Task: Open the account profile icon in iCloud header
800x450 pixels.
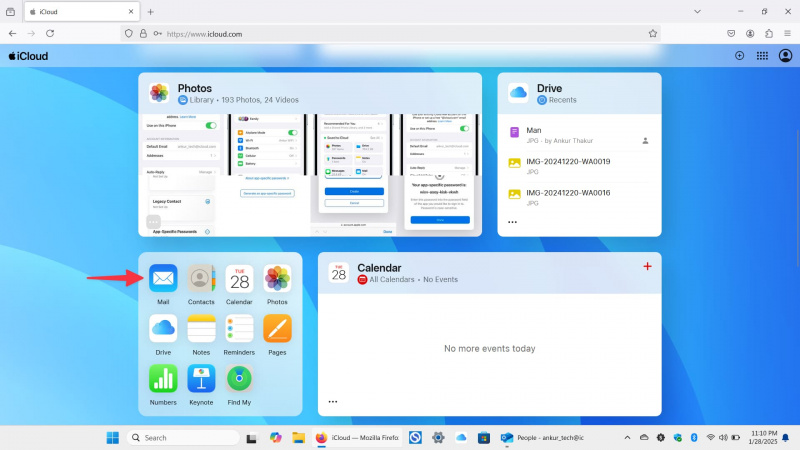Action: click(785, 56)
